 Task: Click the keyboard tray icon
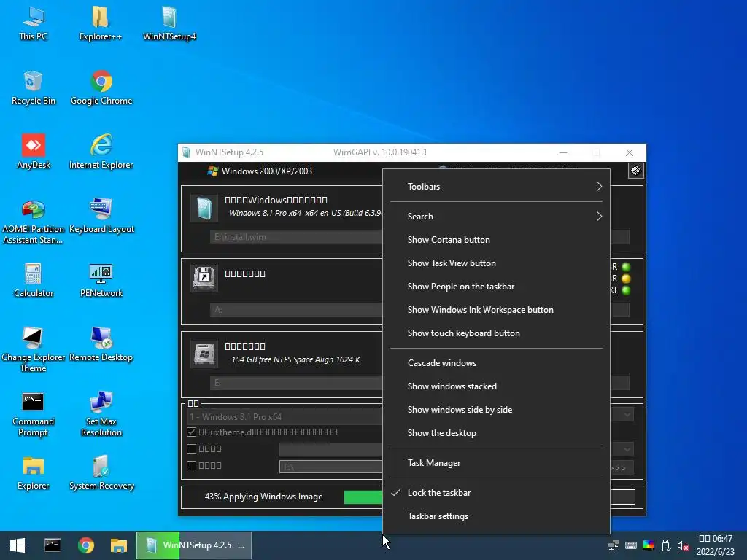click(x=631, y=545)
